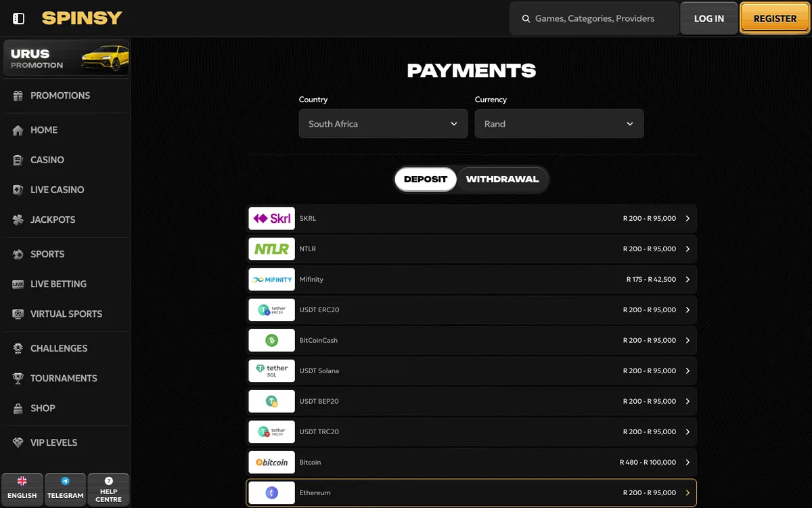Click the Challenges icon
Viewport: 812px width, 508px height.
click(18, 349)
